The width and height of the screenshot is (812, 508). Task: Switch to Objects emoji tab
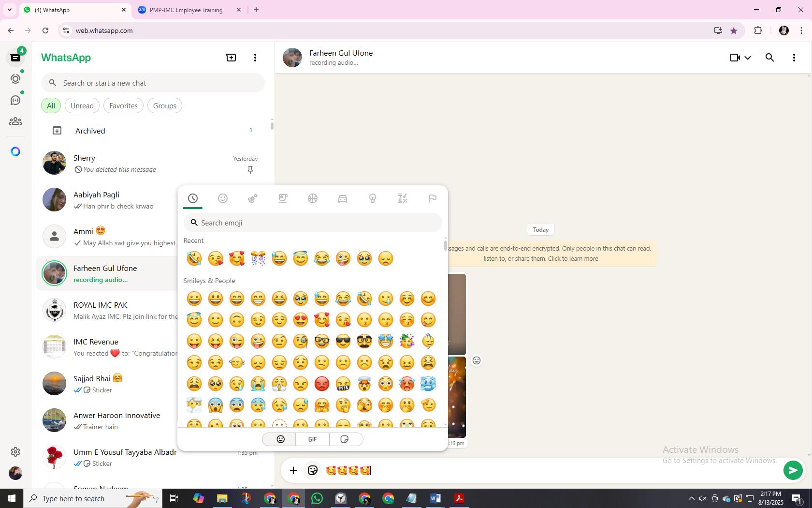click(373, 198)
